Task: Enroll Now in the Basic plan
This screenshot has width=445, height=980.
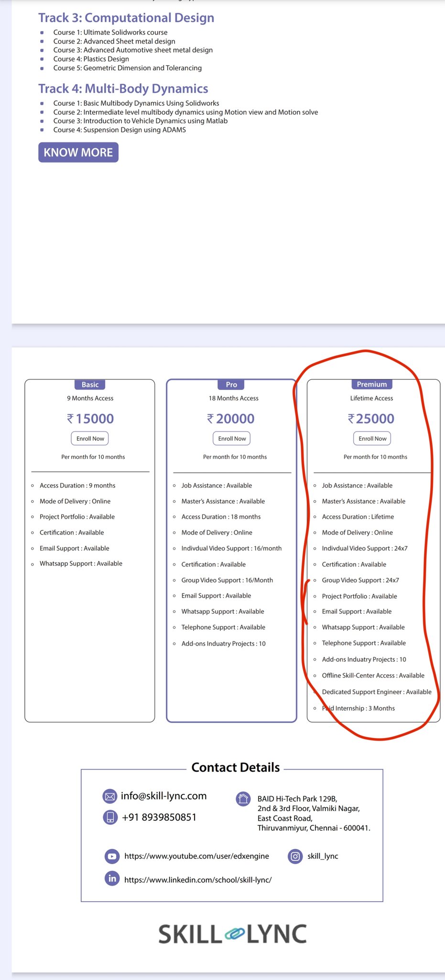Action: pyautogui.click(x=90, y=438)
